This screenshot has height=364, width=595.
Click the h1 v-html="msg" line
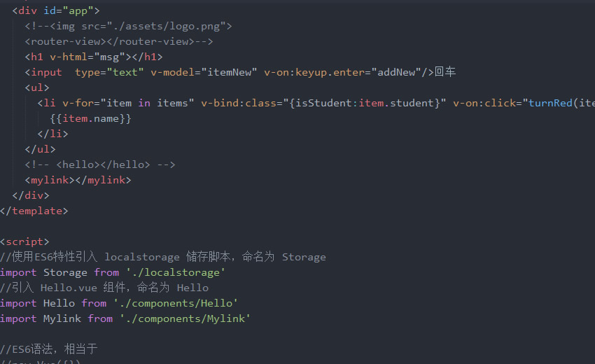click(x=94, y=57)
